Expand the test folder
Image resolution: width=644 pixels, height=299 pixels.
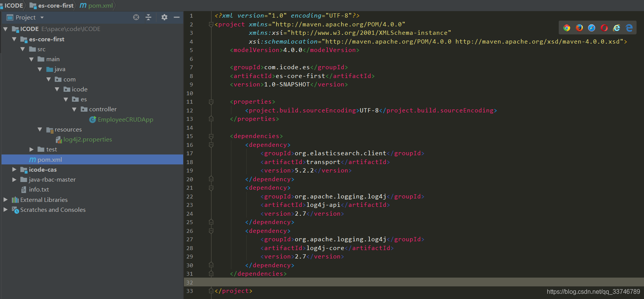[x=31, y=149]
